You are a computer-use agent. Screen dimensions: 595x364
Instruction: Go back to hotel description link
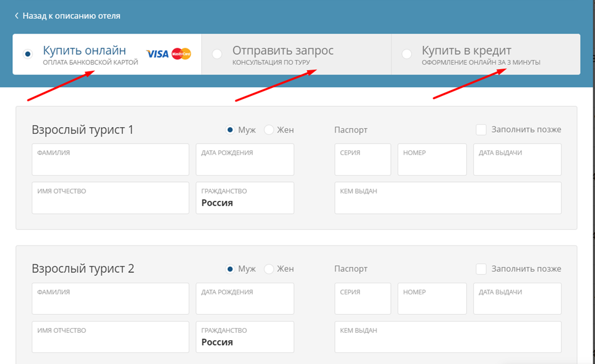pyautogui.click(x=71, y=16)
